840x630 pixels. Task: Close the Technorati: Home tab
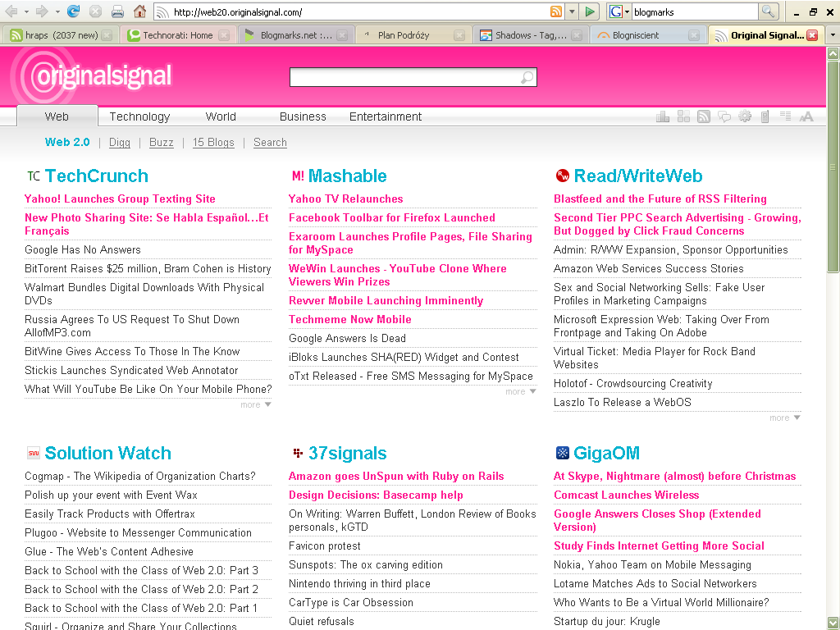pyautogui.click(x=224, y=35)
